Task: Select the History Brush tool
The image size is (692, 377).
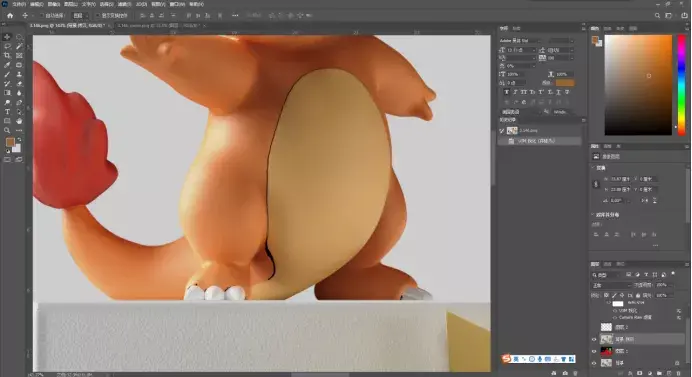Action: (x=7, y=83)
